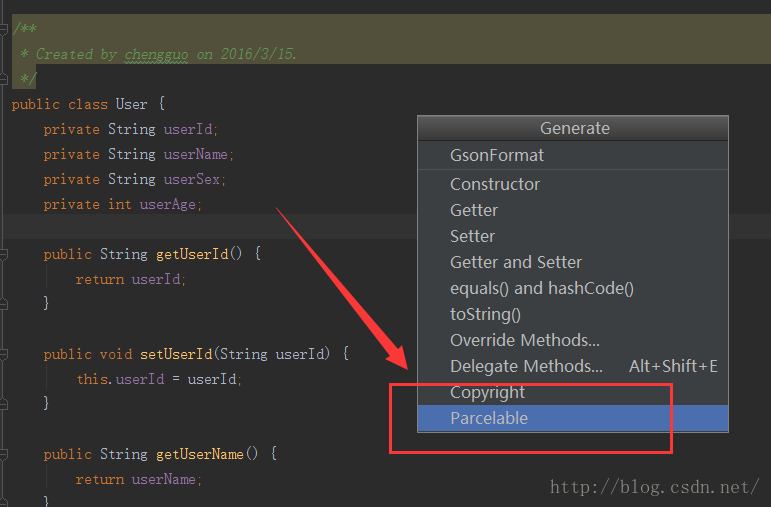Image resolution: width=771 pixels, height=507 pixels.
Task: Click the Generate popup title bar
Action: tap(573, 128)
